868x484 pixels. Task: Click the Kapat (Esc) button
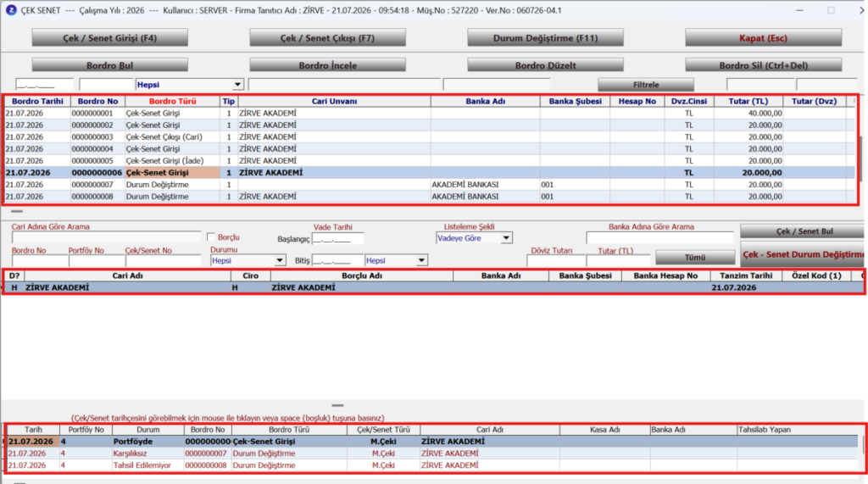764,37
